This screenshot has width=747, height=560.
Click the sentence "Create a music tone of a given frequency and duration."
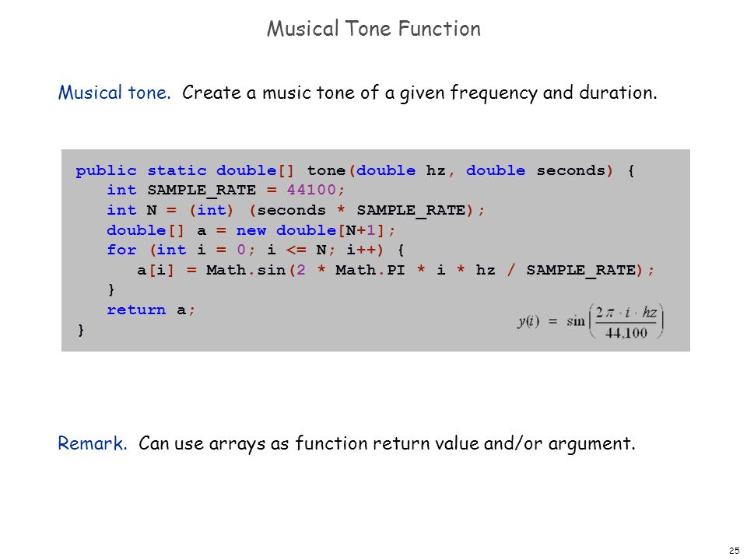pos(419,93)
